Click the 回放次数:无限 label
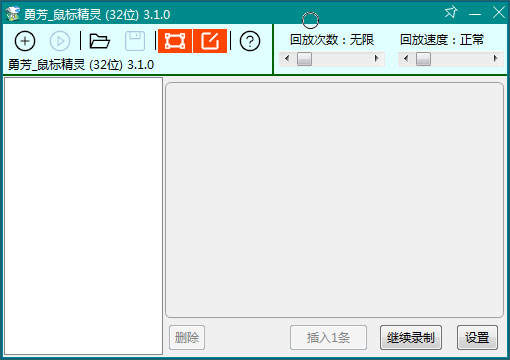510x360 pixels. (x=332, y=40)
